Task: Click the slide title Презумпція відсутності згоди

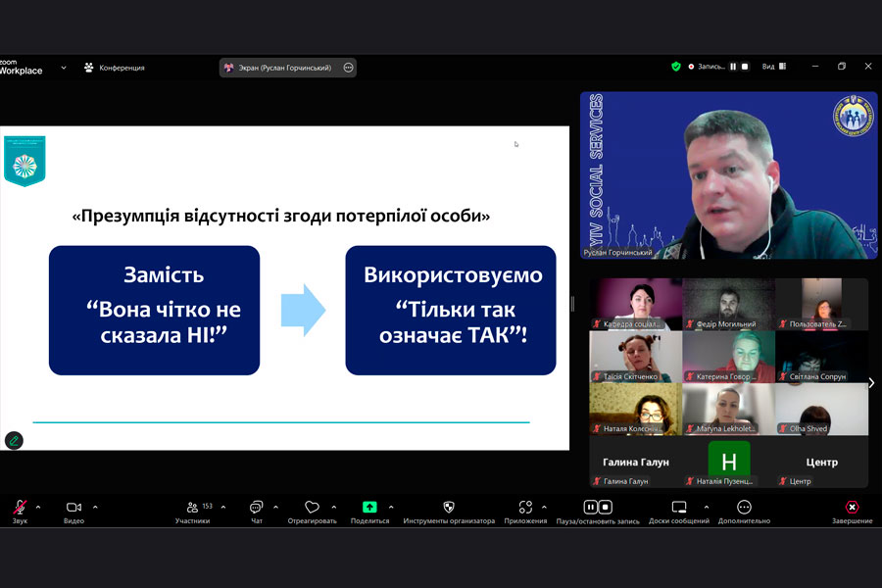Action: tap(280, 216)
